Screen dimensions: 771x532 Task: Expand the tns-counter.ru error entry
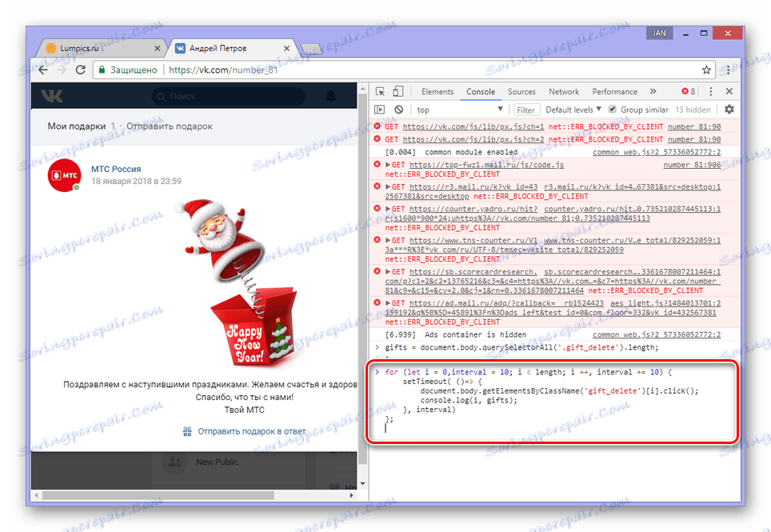(x=388, y=241)
